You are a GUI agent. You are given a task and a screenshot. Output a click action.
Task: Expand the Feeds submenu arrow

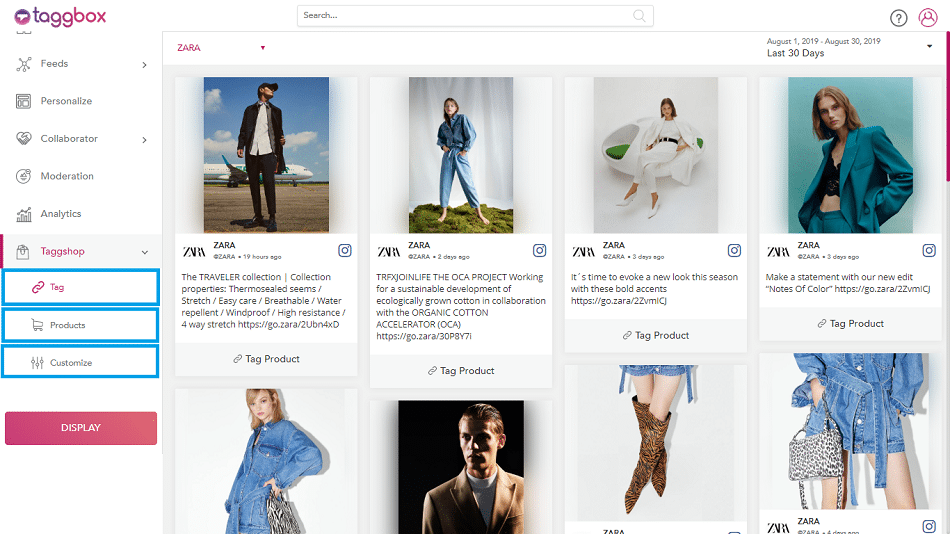(144, 65)
